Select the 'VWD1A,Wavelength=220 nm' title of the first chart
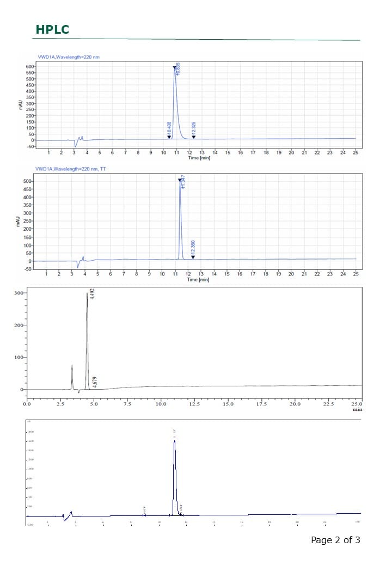Viewport: 392px width, 566px height. pyautogui.click(x=69, y=57)
